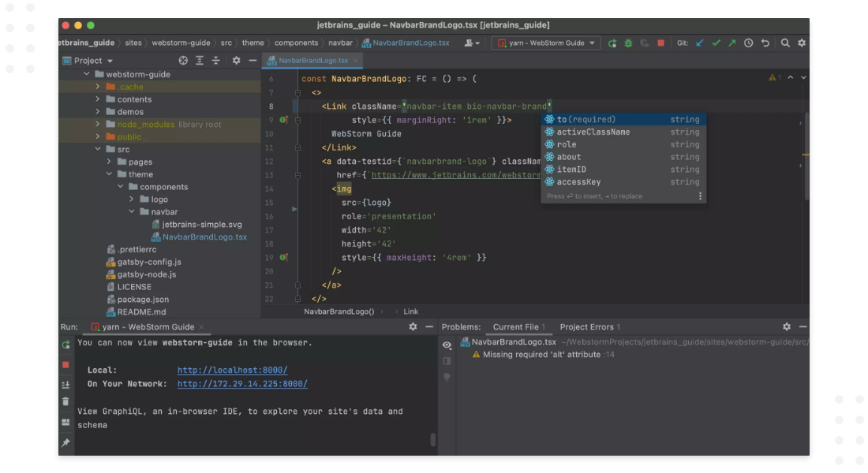This screenshot has height=473, width=868.
Task: Pin the Run tab with the pin icon
Action: pos(65,442)
